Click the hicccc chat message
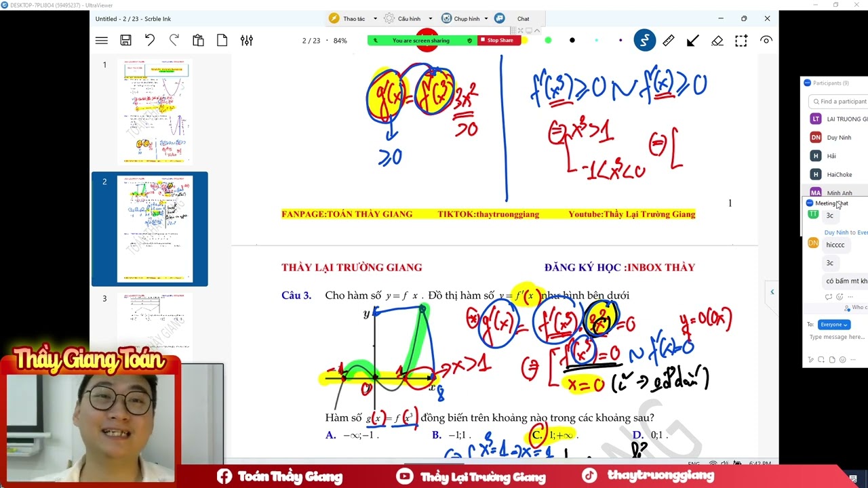This screenshot has width=868, height=488. [835, 245]
